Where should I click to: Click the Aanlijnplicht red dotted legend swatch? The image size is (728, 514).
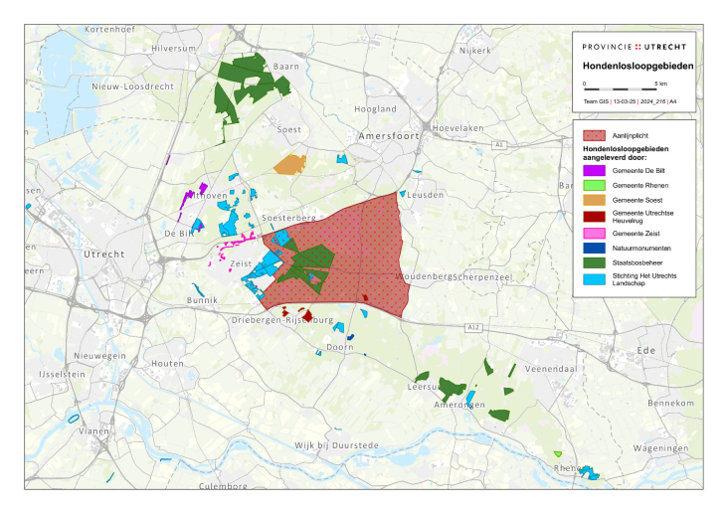(x=594, y=135)
